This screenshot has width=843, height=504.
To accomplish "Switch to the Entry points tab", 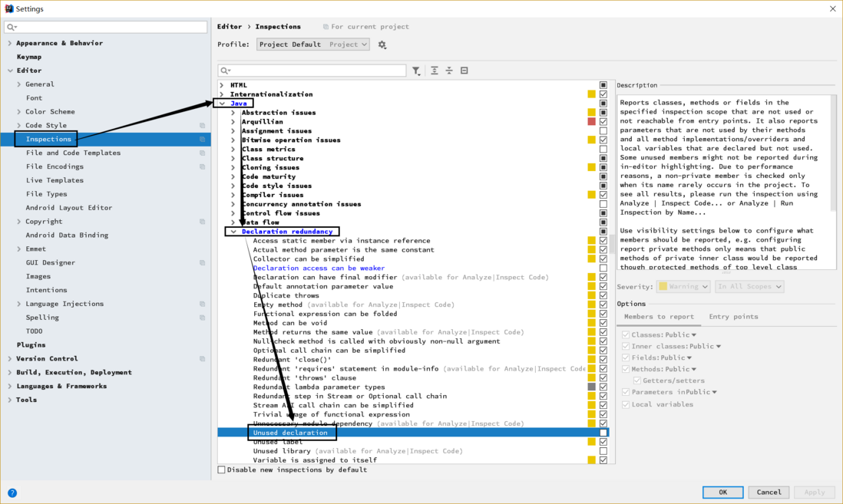I will click(x=733, y=317).
